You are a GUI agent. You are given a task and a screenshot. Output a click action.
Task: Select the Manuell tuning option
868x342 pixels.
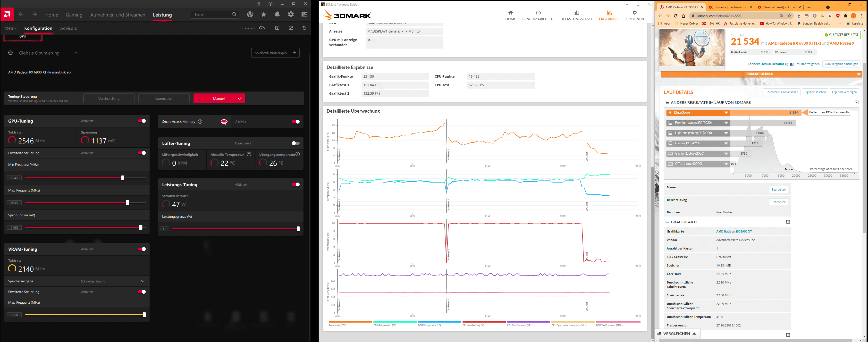pyautogui.click(x=219, y=98)
